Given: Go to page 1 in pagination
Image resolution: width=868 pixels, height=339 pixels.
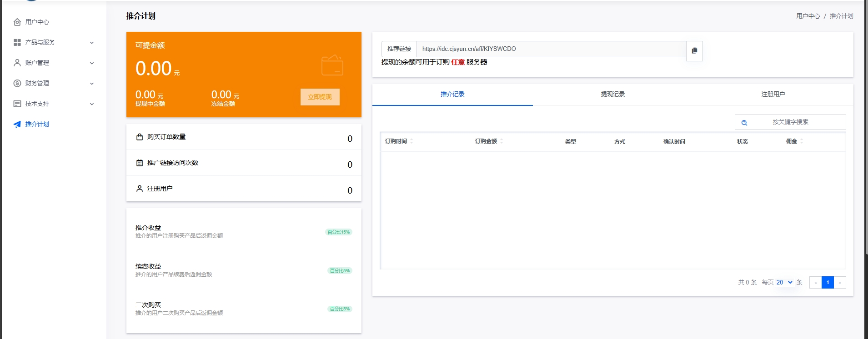Looking at the screenshot, I should [x=828, y=282].
